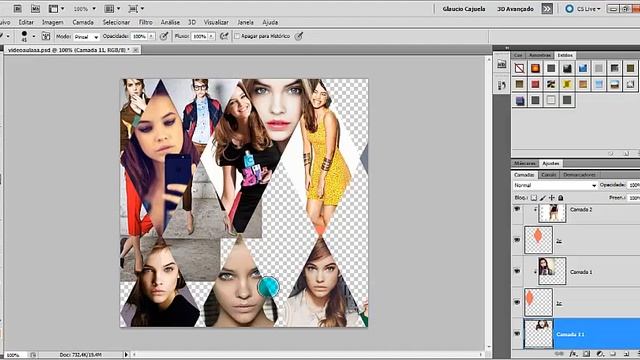Open the Imagem menu
The image size is (640, 360).
point(53,22)
